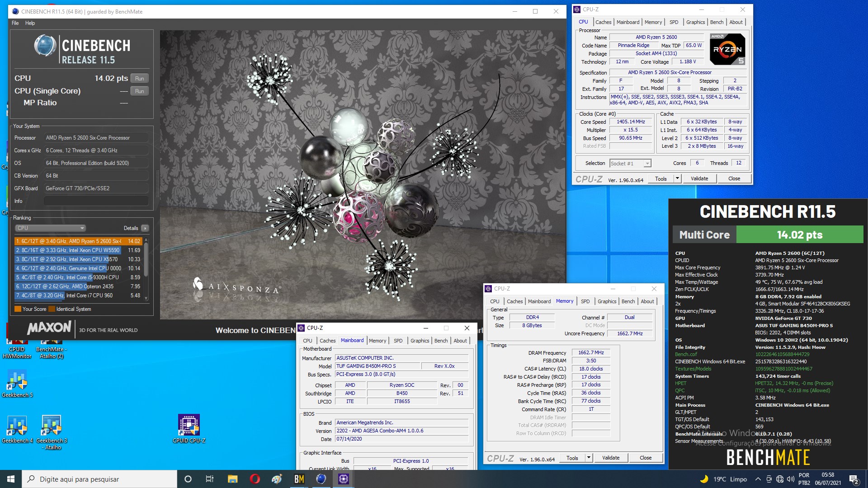Click the Cinebench title bar application icon

click(x=15, y=11)
